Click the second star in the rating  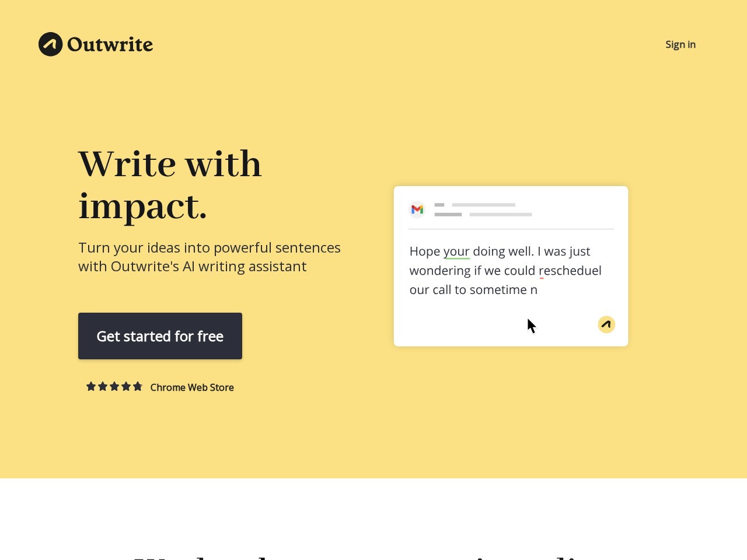[x=103, y=386]
